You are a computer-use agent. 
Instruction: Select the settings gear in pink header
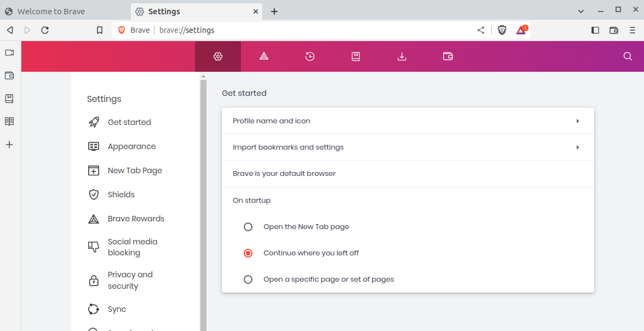(x=218, y=56)
